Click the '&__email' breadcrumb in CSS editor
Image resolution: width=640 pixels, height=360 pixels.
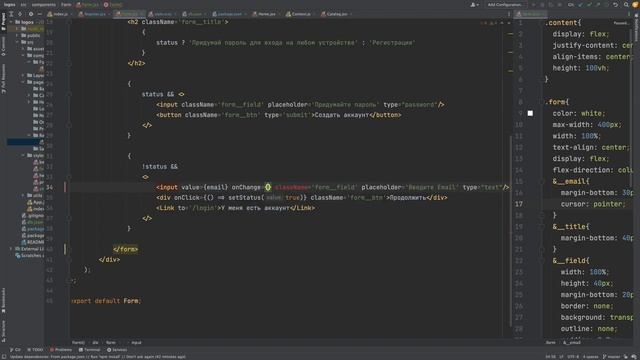572,342
